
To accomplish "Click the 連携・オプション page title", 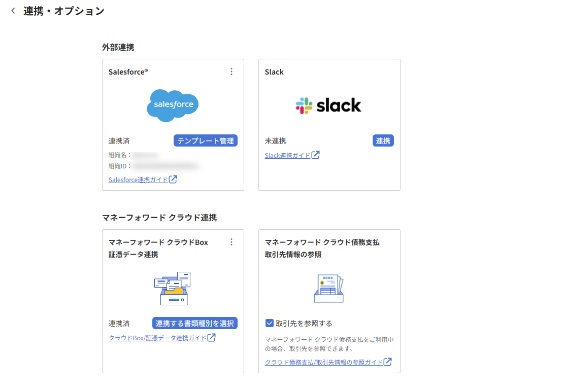I will [64, 11].
